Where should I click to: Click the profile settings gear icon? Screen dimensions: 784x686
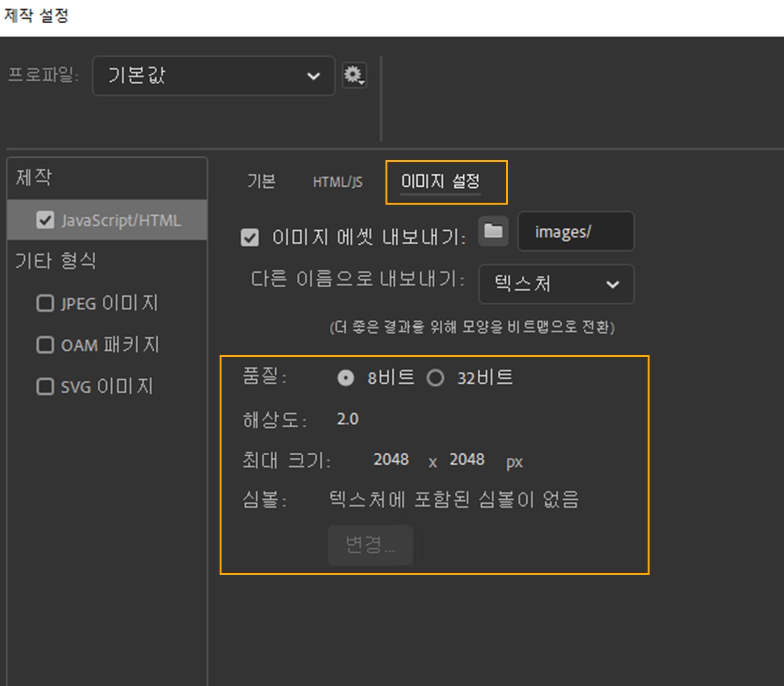[354, 75]
